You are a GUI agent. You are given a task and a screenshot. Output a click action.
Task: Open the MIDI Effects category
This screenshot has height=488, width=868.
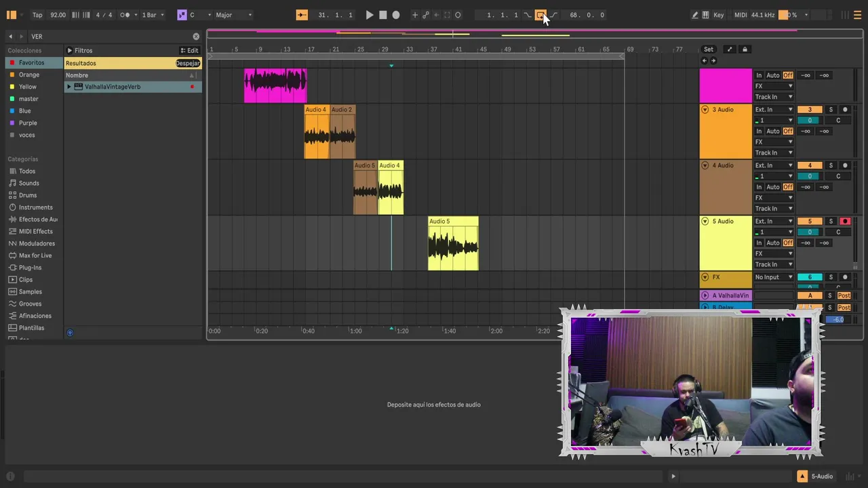[x=35, y=231]
